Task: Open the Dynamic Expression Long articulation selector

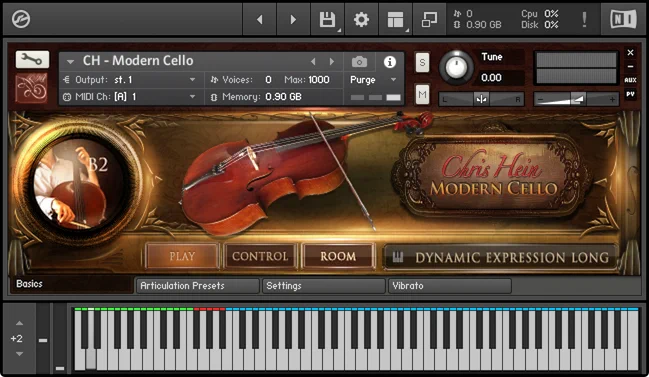Action: coord(500,257)
